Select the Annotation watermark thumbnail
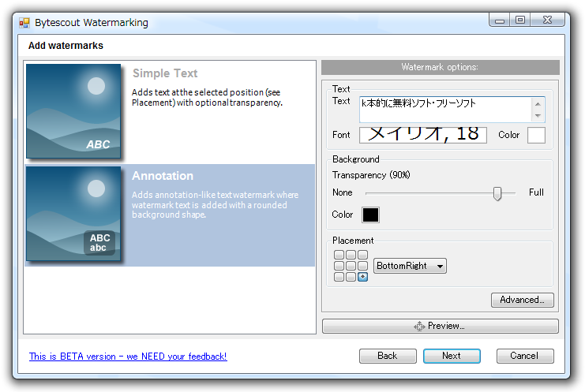 tap(73, 214)
